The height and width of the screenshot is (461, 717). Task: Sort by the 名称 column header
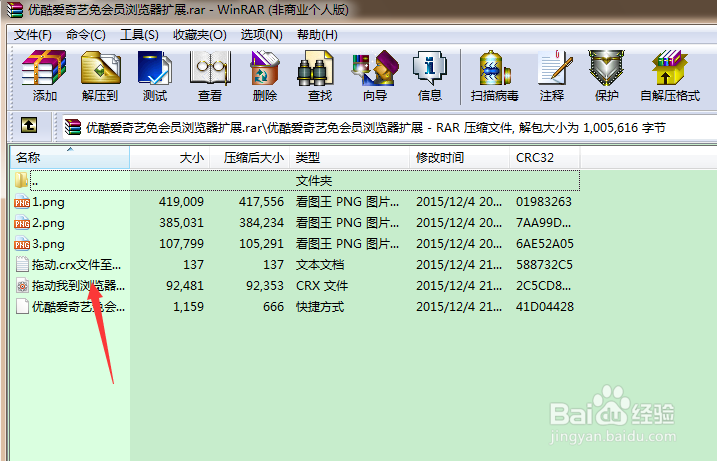(x=70, y=157)
